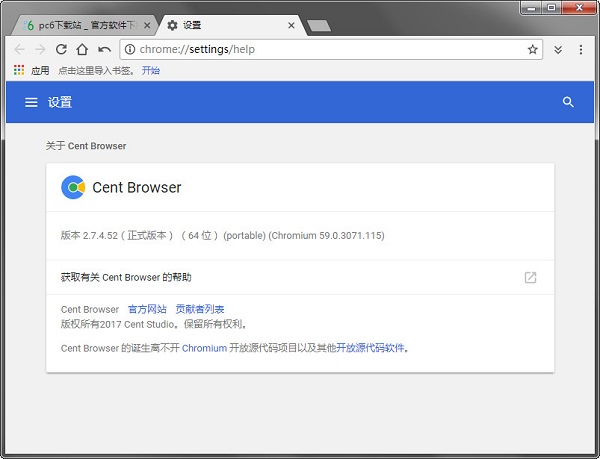Image resolution: width=600 pixels, height=459 pixels.
Task: Click the Chromium project link
Action: [203, 348]
